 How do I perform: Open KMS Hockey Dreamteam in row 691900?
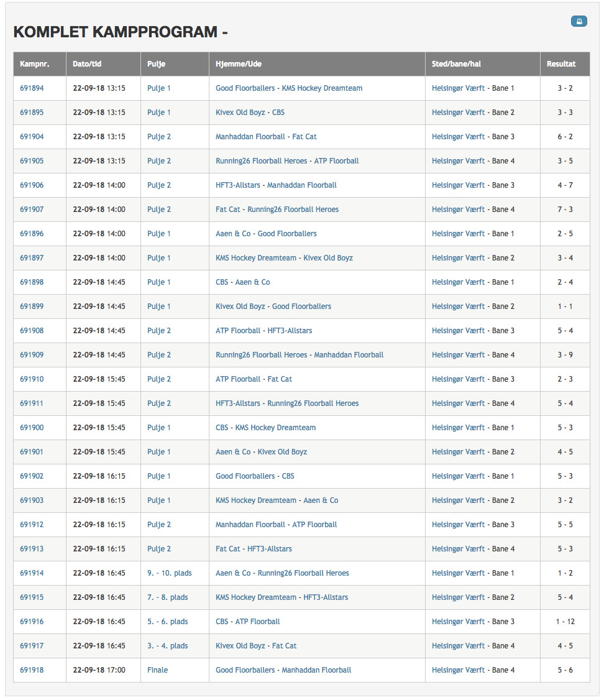click(275, 428)
